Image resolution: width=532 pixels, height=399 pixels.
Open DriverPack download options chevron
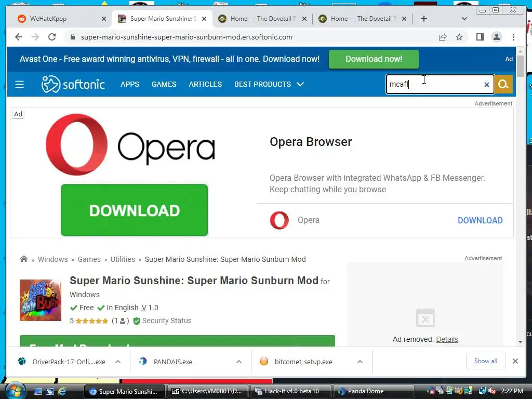(118, 362)
